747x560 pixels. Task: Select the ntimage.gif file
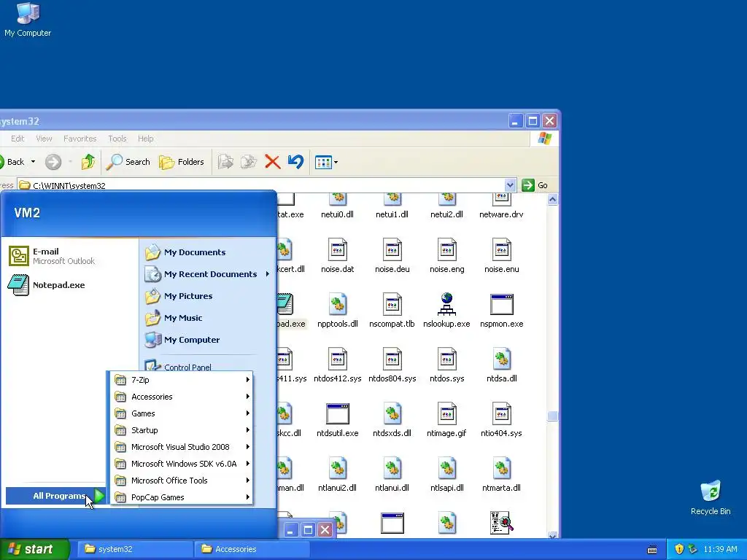[x=447, y=420]
